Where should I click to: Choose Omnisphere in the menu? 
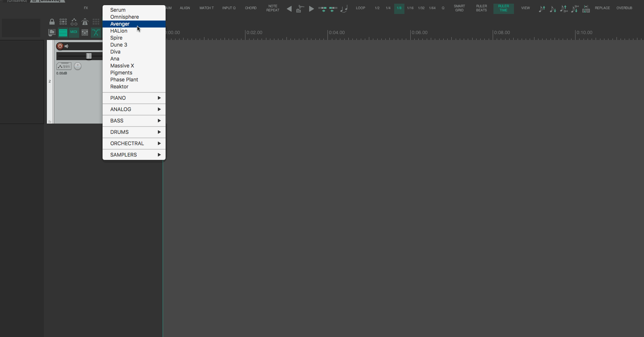(134, 17)
